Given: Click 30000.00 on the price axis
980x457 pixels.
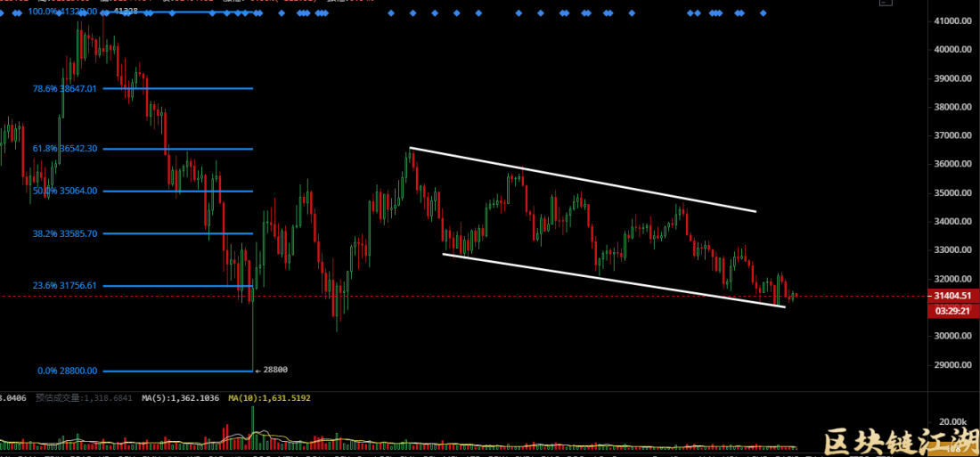Looking at the screenshot, I should coord(952,336).
